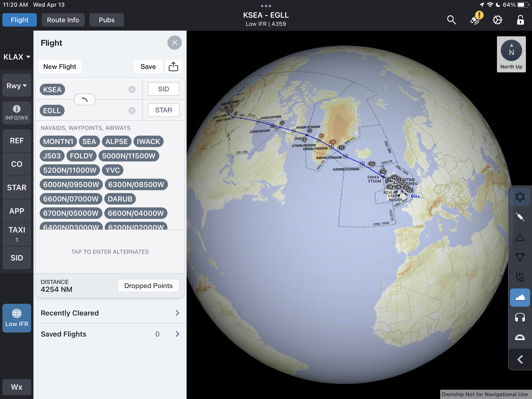This screenshot has height=399, width=532.
Task: Click New Flight to reset route
Action: coord(60,66)
